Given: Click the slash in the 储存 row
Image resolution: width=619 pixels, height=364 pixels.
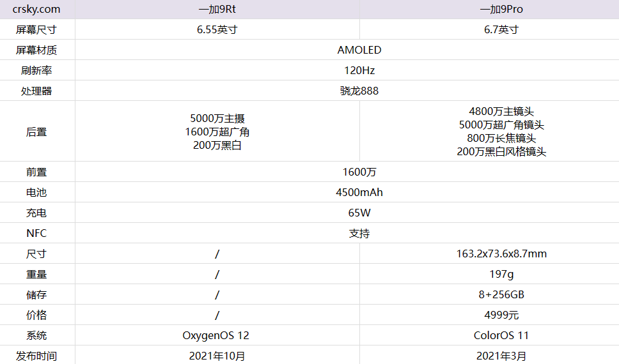Looking at the screenshot, I should point(217,295).
